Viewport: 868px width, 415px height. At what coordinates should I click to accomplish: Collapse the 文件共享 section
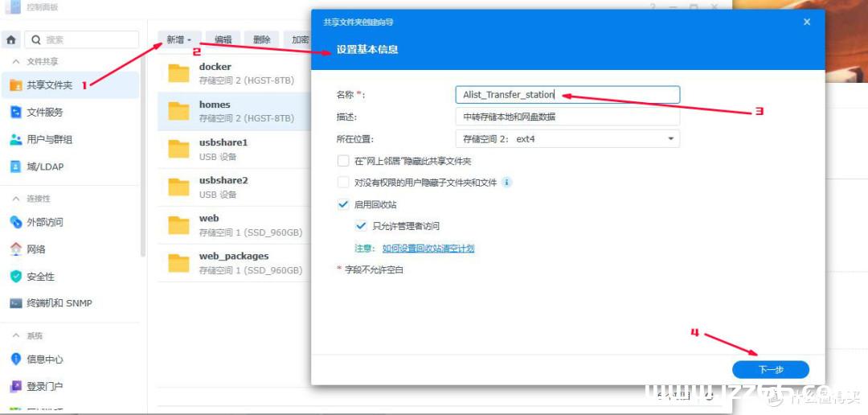click(x=16, y=61)
